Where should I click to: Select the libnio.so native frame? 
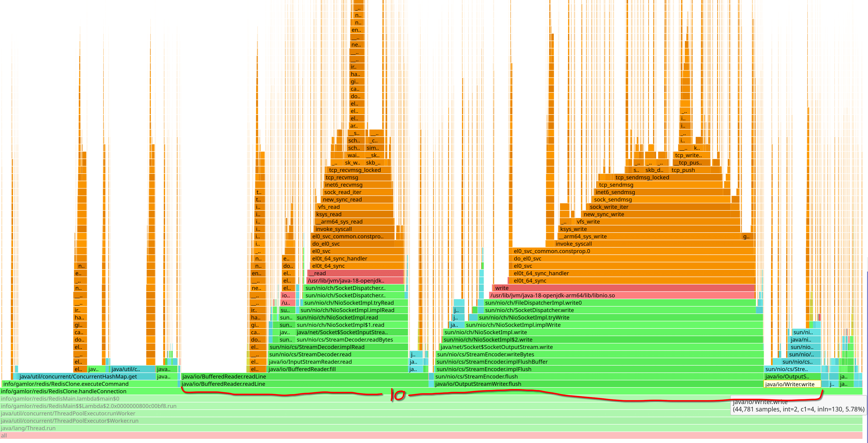[x=622, y=295]
